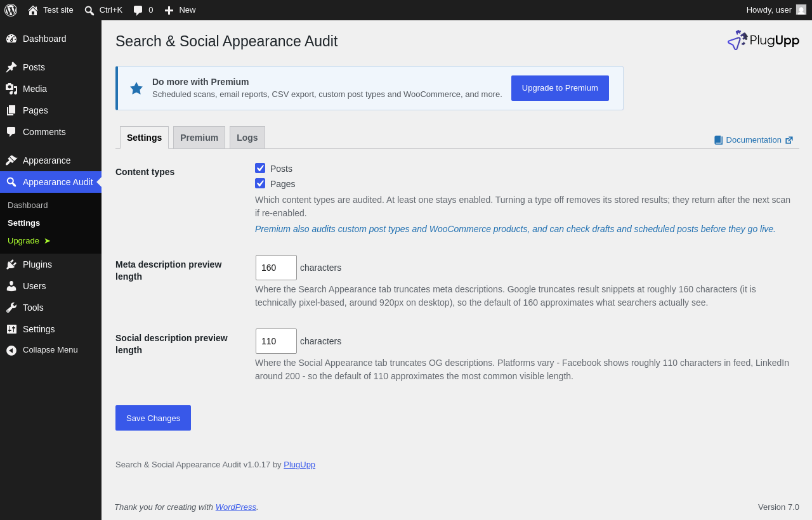Switch to the Premium tab

pyautogui.click(x=199, y=138)
